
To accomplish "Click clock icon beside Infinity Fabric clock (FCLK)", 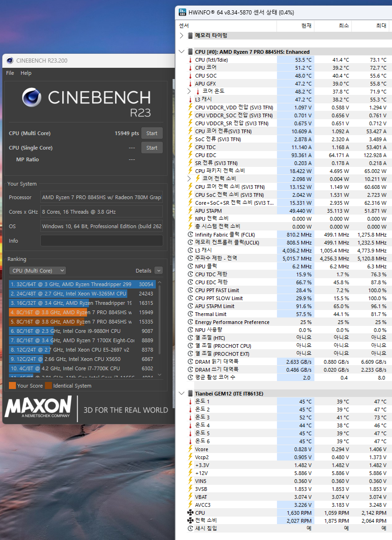I will (x=190, y=235).
